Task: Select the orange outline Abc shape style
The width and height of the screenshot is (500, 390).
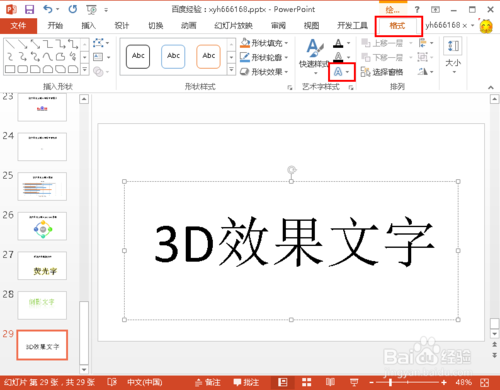Action: pos(208,56)
